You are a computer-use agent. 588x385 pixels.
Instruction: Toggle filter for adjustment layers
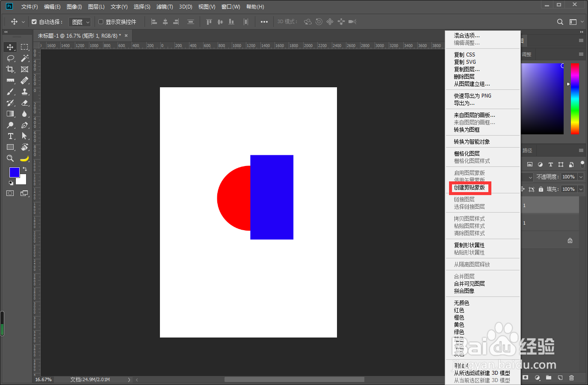540,164
